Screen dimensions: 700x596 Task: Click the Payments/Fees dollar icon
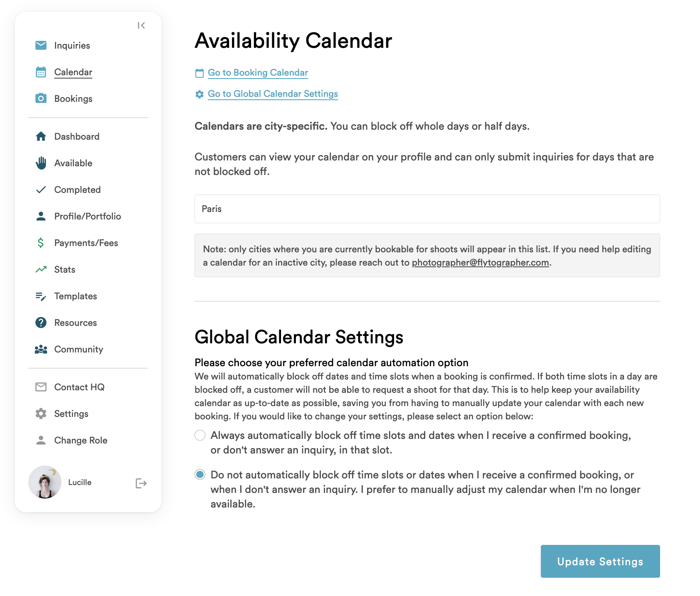tap(41, 243)
